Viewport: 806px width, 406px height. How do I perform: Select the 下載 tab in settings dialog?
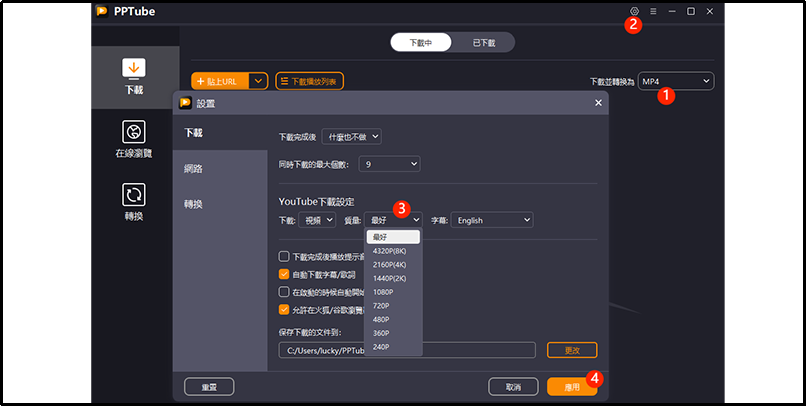click(x=220, y=133)
